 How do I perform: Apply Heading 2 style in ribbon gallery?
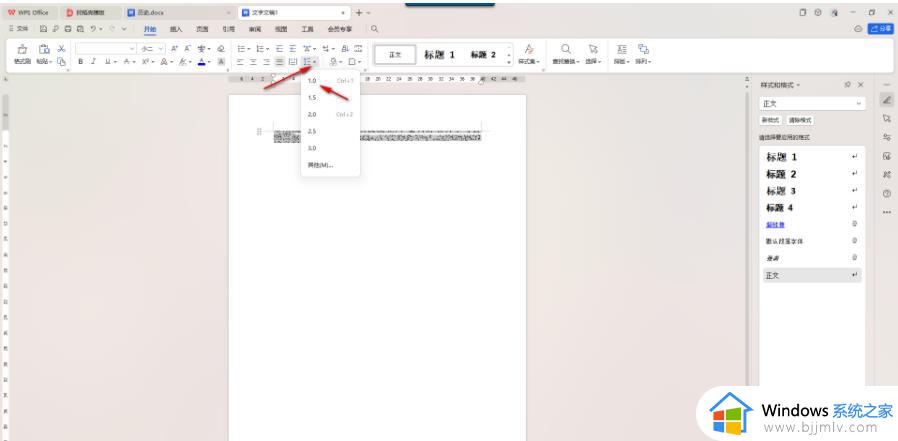click(483, 55)
